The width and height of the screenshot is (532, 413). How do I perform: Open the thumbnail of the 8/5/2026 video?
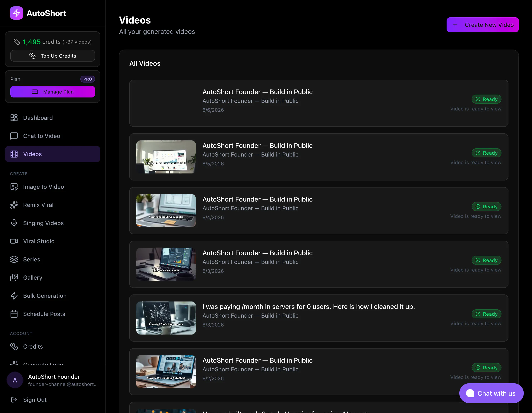166,157
